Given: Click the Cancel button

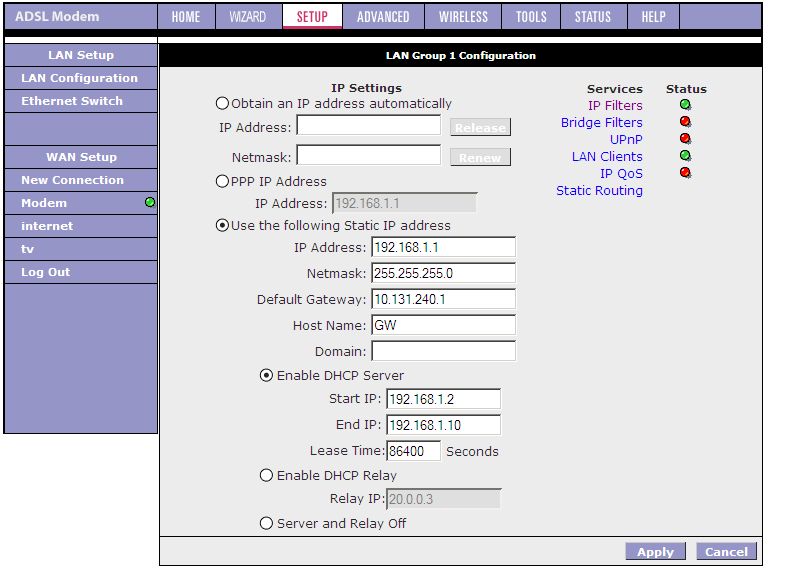Looking at the screenshot, I should (x=727, y=551).
